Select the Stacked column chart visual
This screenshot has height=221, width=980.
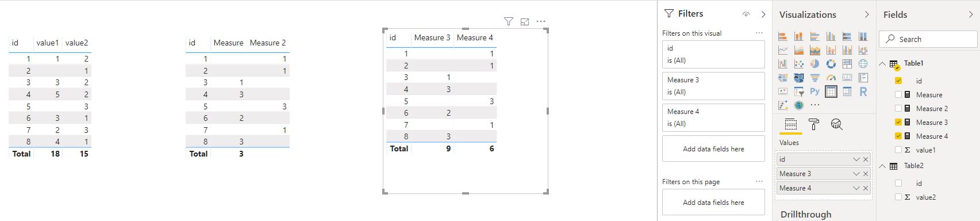point(799,36)
